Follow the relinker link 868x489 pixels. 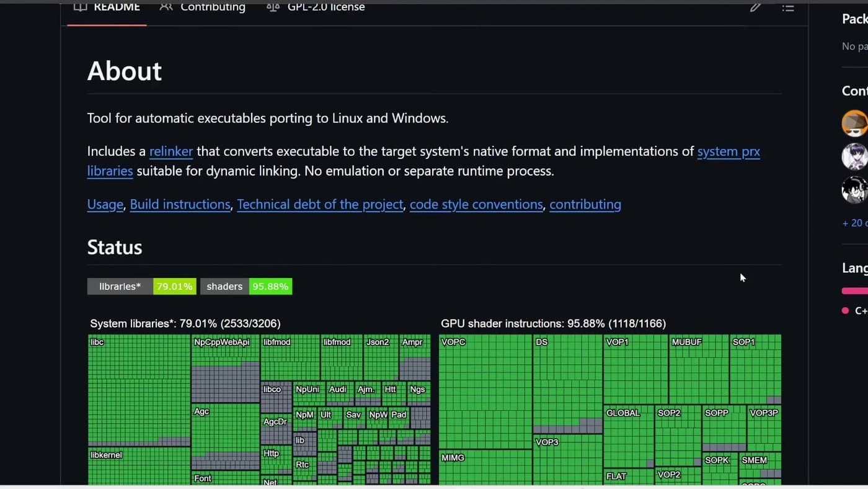[x=171, y=151]
